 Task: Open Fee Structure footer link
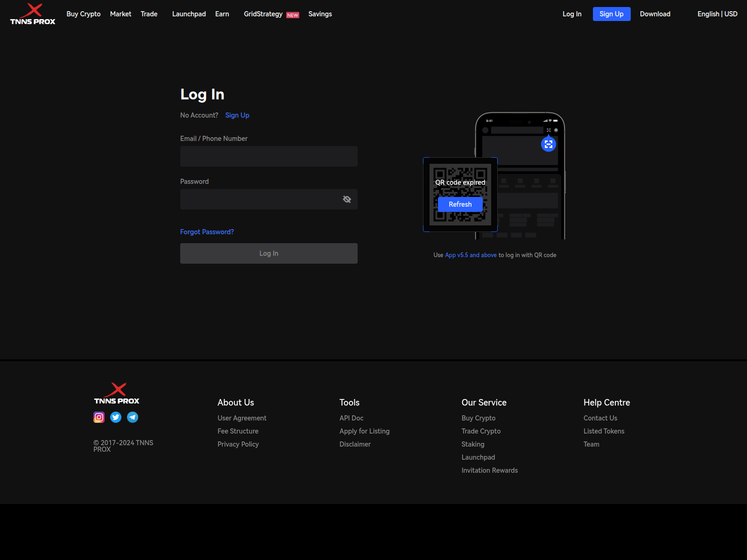[238, 431]
